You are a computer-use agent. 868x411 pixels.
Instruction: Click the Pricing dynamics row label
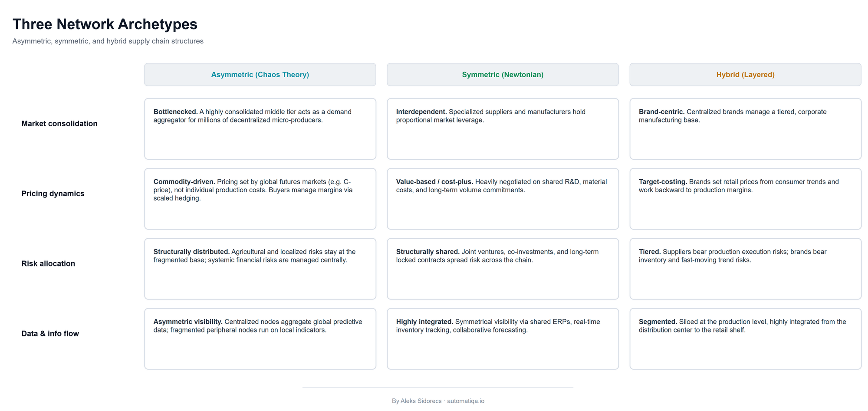click(53, 194)
